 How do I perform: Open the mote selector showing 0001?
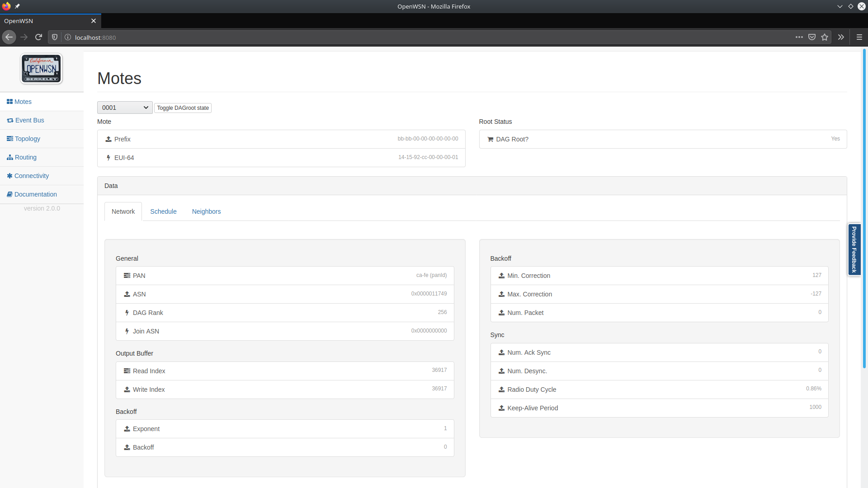coord(124,108)
